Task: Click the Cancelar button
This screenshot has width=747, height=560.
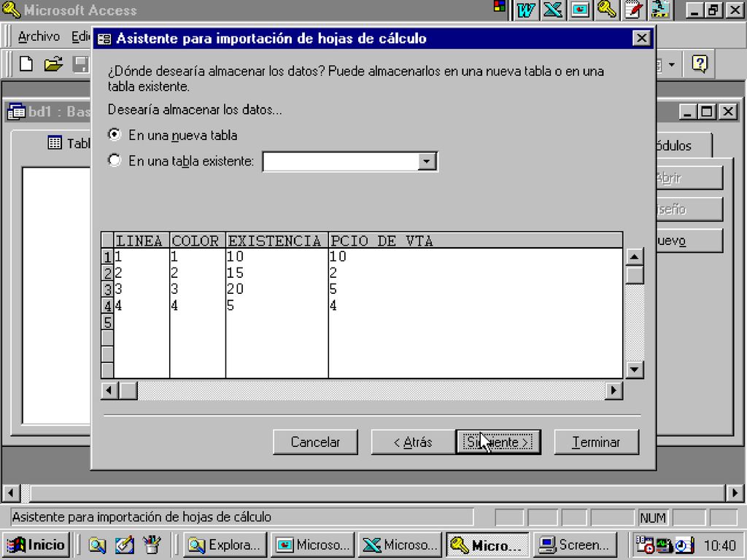Action: point(315,442)
